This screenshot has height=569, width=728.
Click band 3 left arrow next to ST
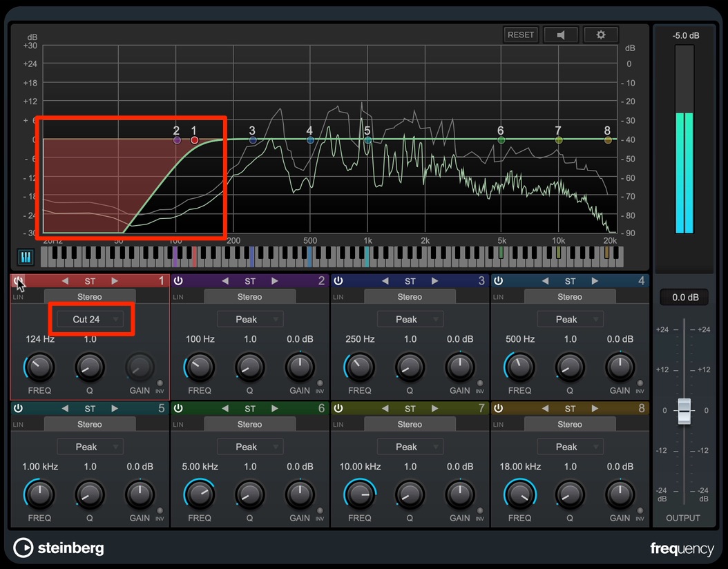click(385, 281)
